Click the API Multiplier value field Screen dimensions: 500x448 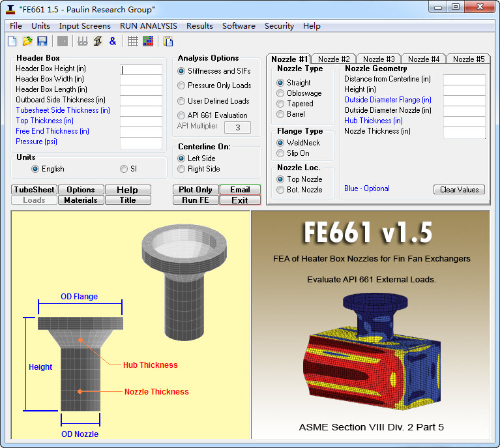(237, 128)
